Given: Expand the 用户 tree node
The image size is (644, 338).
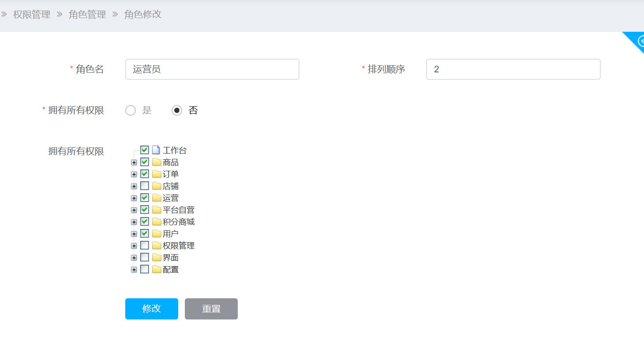Looking at the screenshot, I should [x=134, y=234].
